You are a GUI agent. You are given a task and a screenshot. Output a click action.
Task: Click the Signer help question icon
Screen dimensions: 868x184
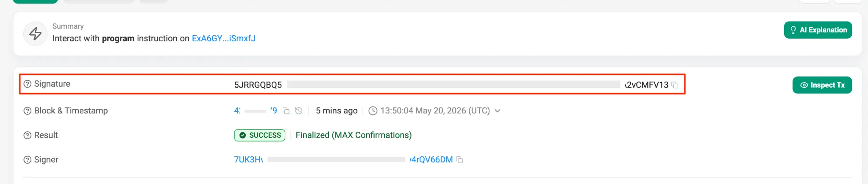coord(27,160)
